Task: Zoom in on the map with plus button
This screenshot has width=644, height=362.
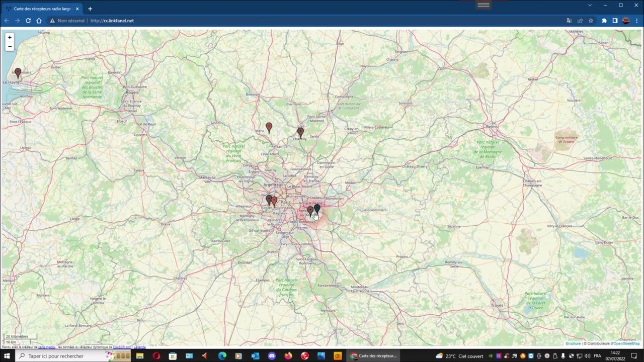Action: pyautogui.click(x=10, y=38)
